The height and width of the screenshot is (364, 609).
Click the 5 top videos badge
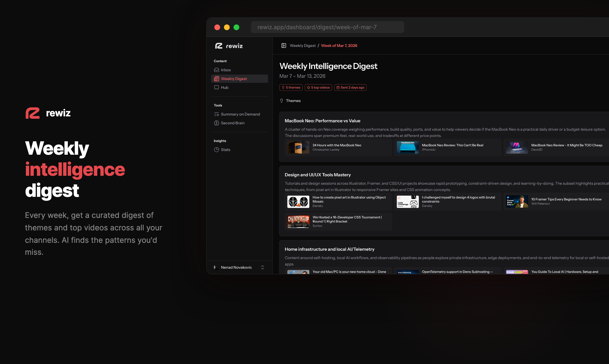(318, 88)
